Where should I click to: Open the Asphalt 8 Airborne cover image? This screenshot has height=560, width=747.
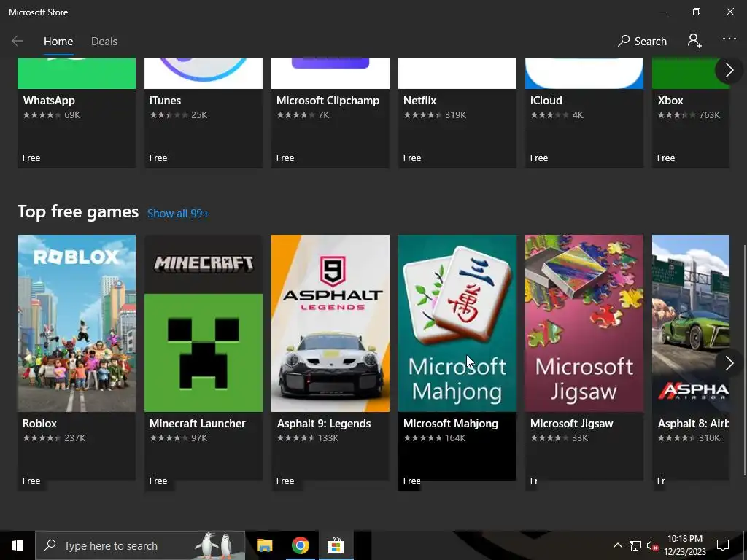[691, 323]
